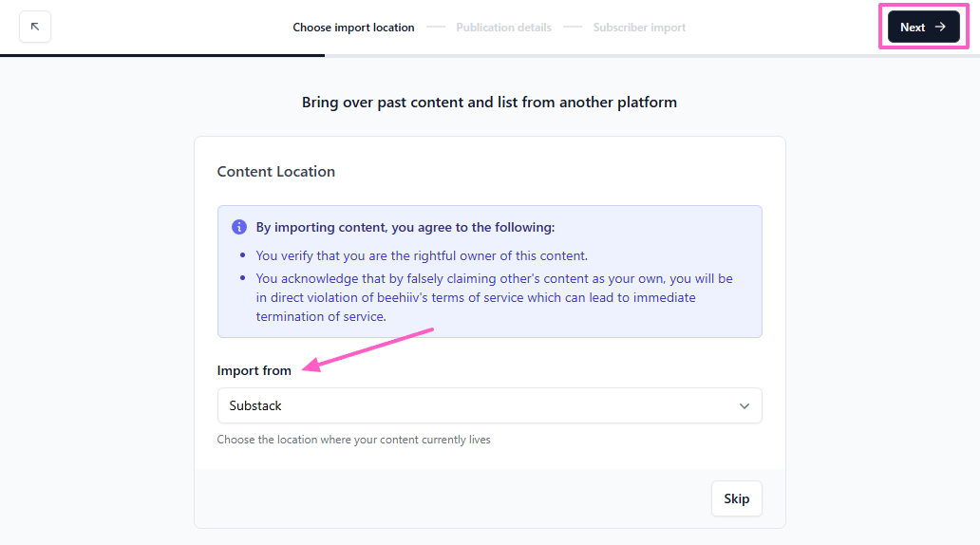Click the 'By importing content, you agree' heading
Screen dimensions: 980x545
click(405, 228)
